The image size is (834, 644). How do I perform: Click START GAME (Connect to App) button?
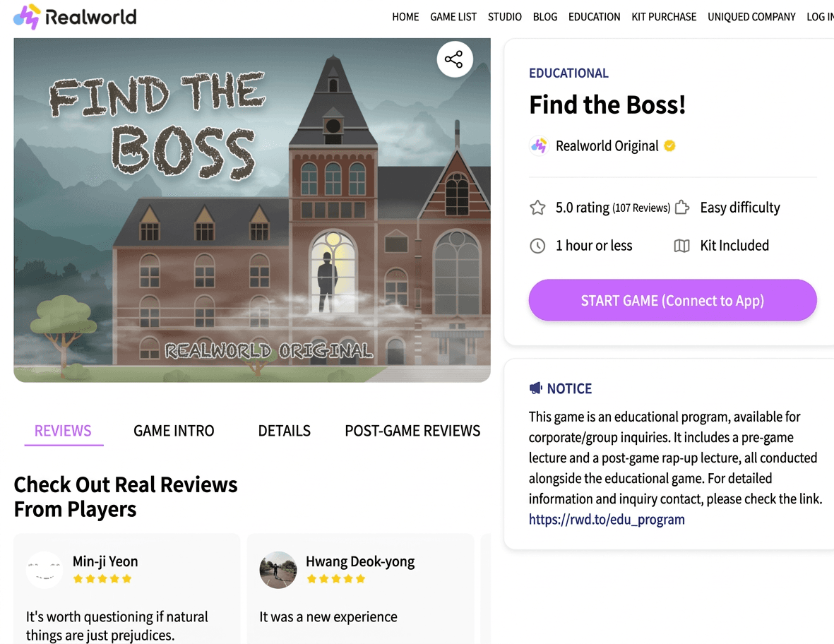coord(672,300)
